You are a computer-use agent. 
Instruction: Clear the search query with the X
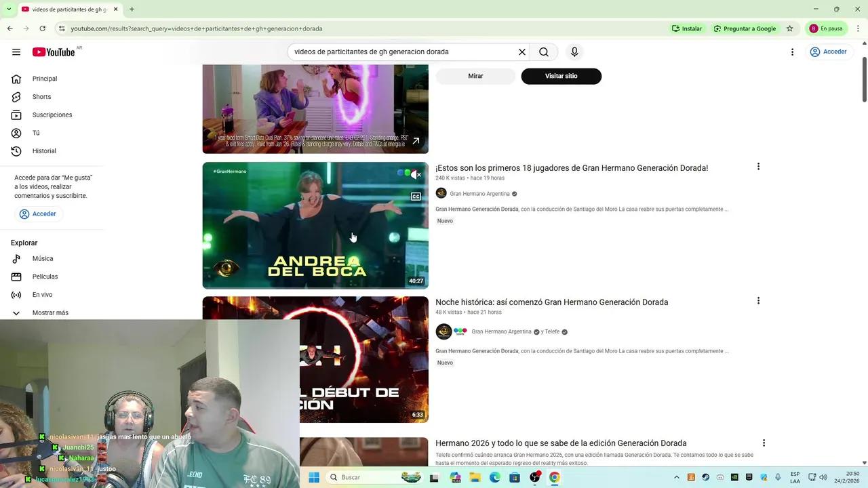[522, 52]
